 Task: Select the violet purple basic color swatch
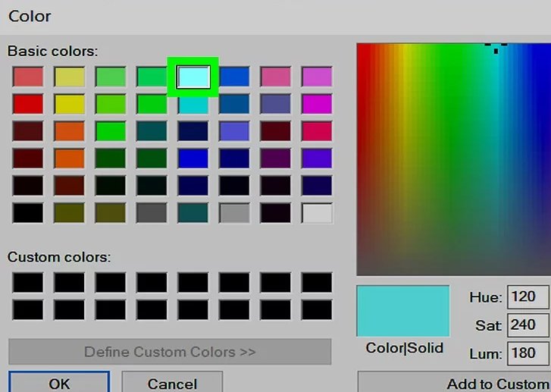click(x=316, y=158)
